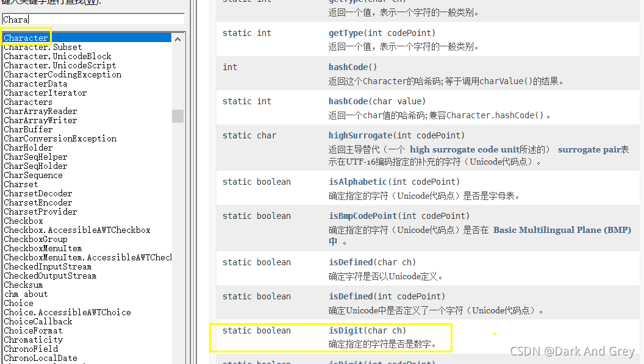This screenshot has width=644, height=364.
Task: Select Checksum entry
Action: (23, 285)
